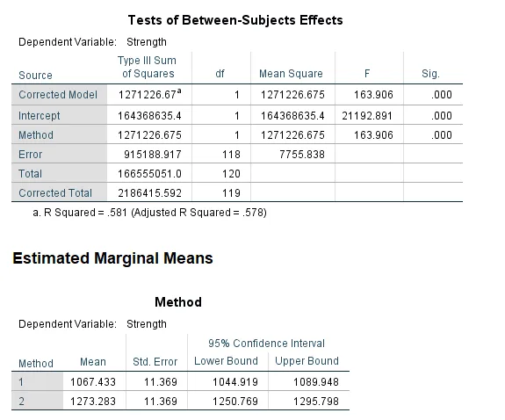Select the F column header
Image resolution: width=505 pixels, height=420 pixels.
pyautogui.click(x=367, y=74)
